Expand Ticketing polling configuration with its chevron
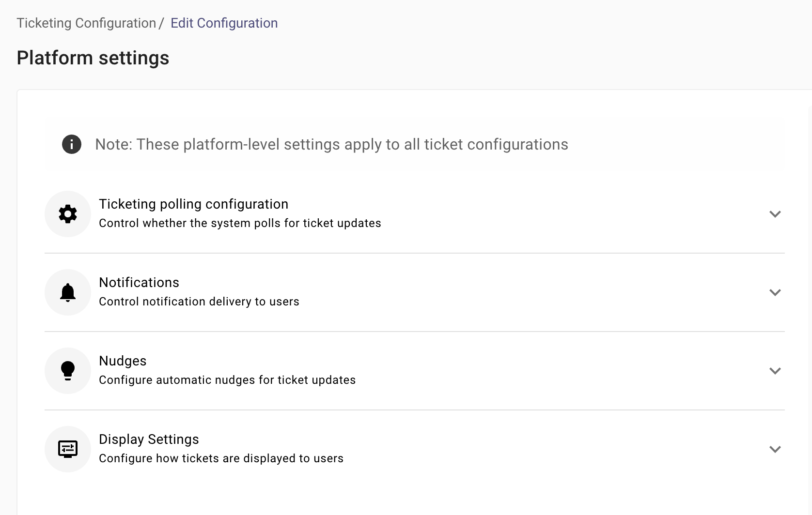Viewport: 812px width, 515px height. (x=775, y=214)
